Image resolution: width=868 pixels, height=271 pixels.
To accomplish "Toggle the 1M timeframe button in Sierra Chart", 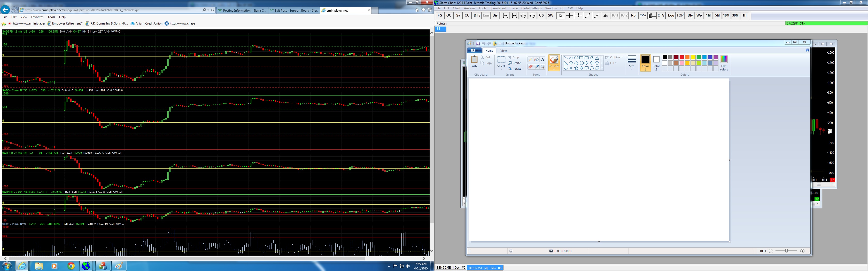I will (708, 15).
